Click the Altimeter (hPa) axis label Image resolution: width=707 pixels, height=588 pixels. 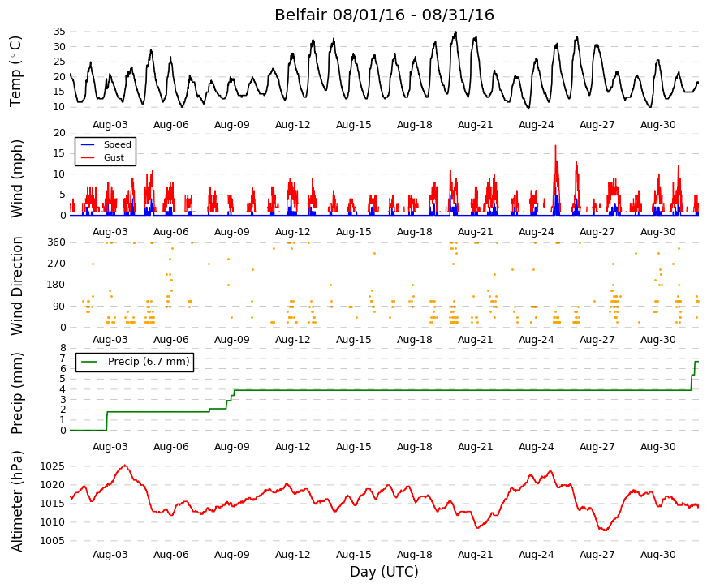click(x=16, y=501)
